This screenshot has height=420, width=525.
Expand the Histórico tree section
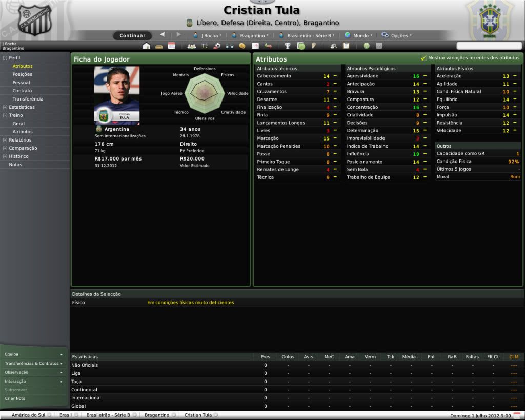(5, 156)
